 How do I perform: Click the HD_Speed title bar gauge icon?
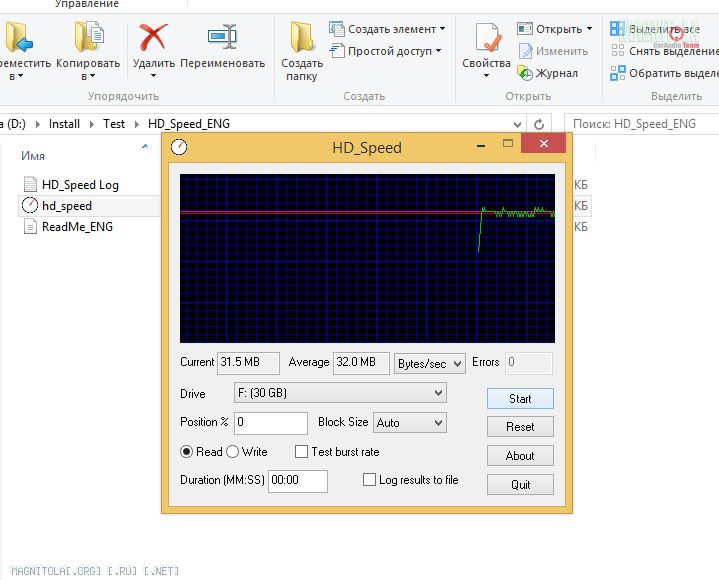point(179,147)
